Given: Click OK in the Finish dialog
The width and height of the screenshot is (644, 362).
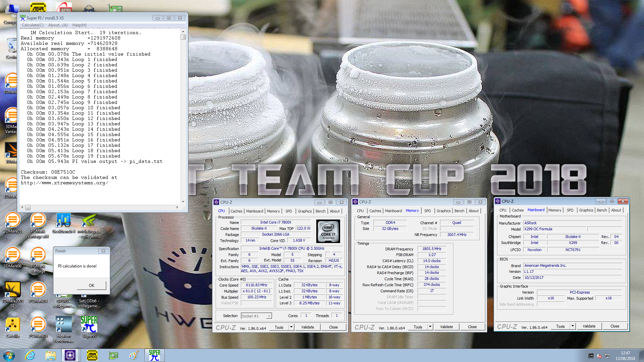Looking at the screenshot, I should (x=92, y=285).
